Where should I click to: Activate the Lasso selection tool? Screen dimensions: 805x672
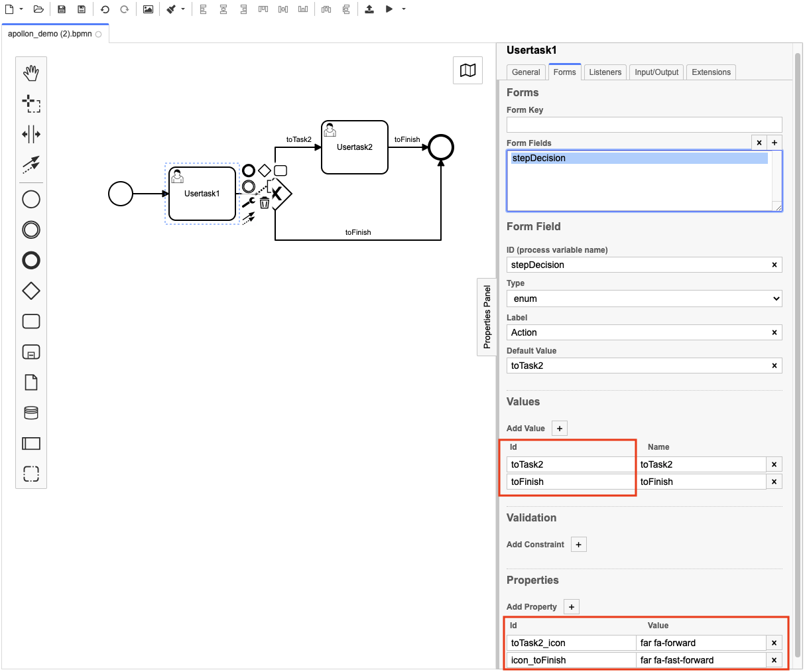[x=31, y=103]
